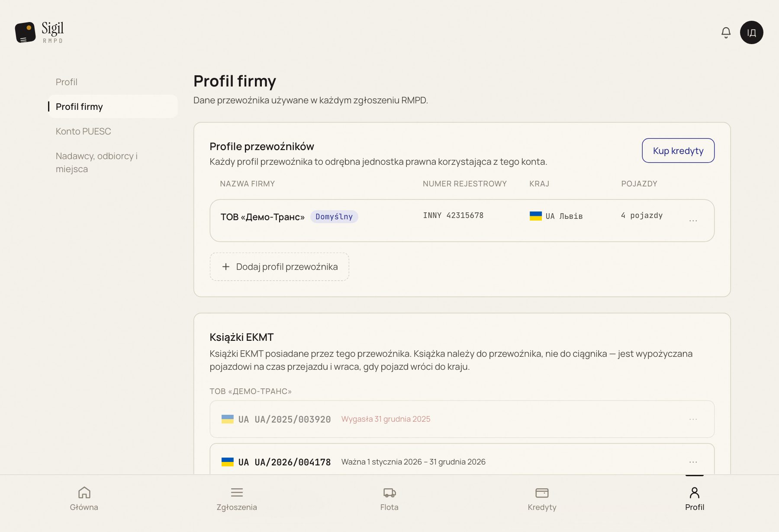The height and width of the screenshot is (532, 779).
Task: Open options for book UA/2026/004178
Action: (x=693, y=462)
